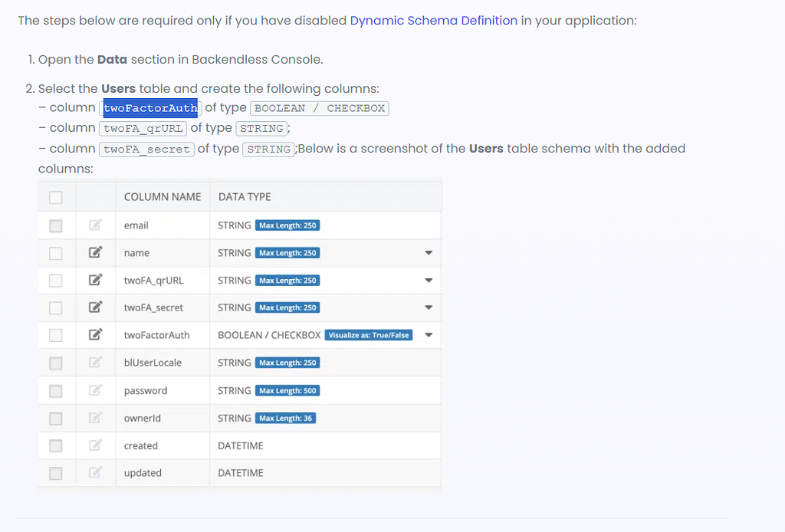Viewport: 785px width, 532px height.
Task: Expand the twoFactorAuth row dropdown arrow
Action: point(429,335)
